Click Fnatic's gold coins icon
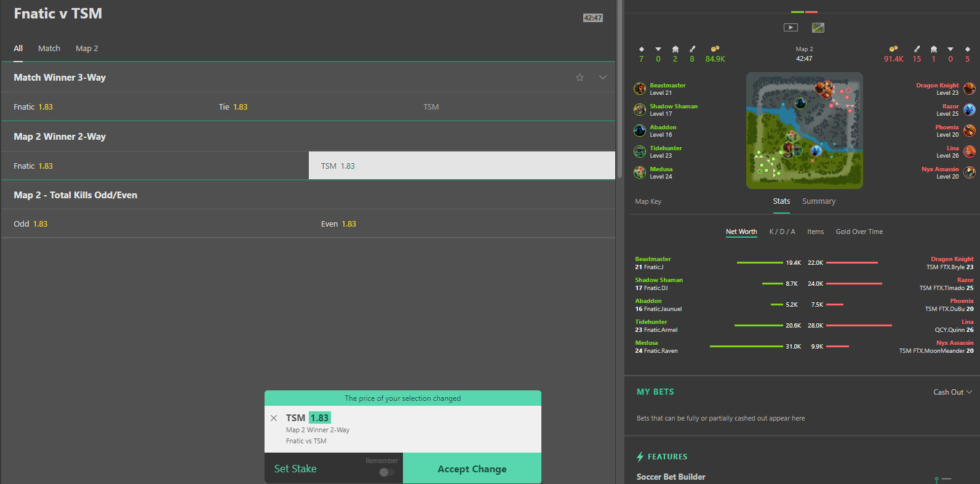Screen dimensions: 980x484 pos(715,49)
